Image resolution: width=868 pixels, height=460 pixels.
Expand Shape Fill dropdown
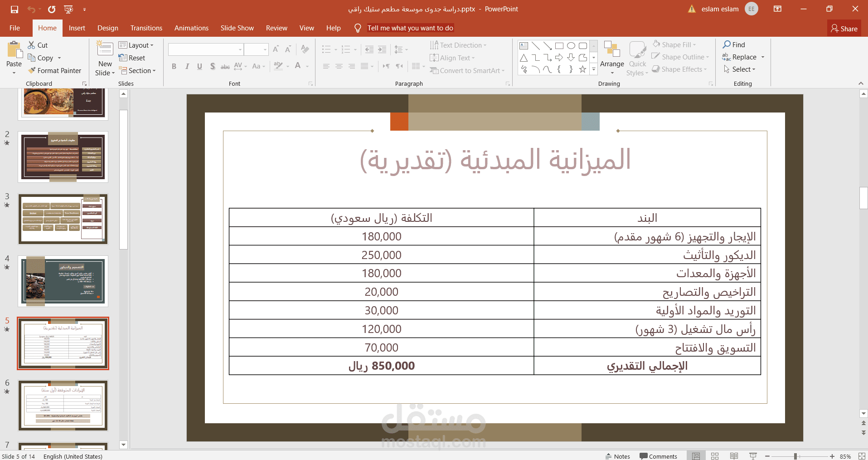coord(694,44)
